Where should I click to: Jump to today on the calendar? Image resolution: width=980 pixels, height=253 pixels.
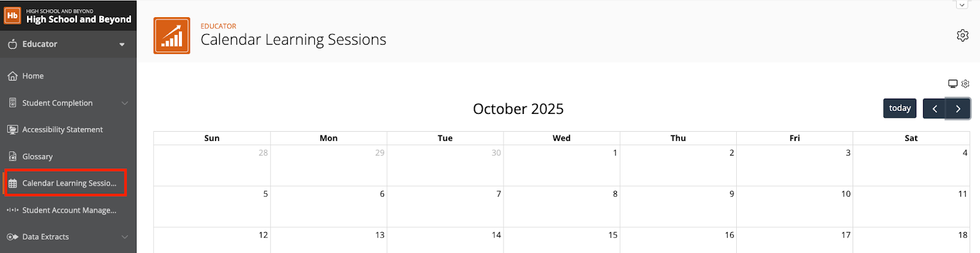click(900, 108)
